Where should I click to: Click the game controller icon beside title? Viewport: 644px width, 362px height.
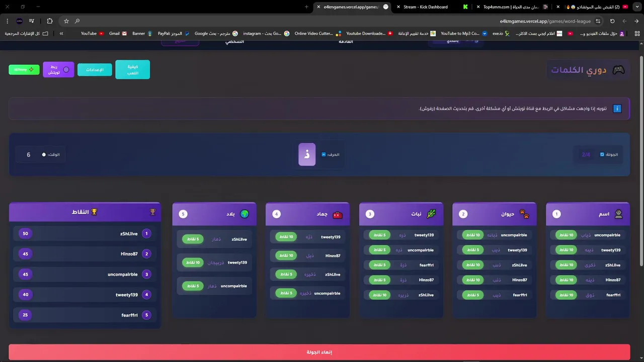618,70
